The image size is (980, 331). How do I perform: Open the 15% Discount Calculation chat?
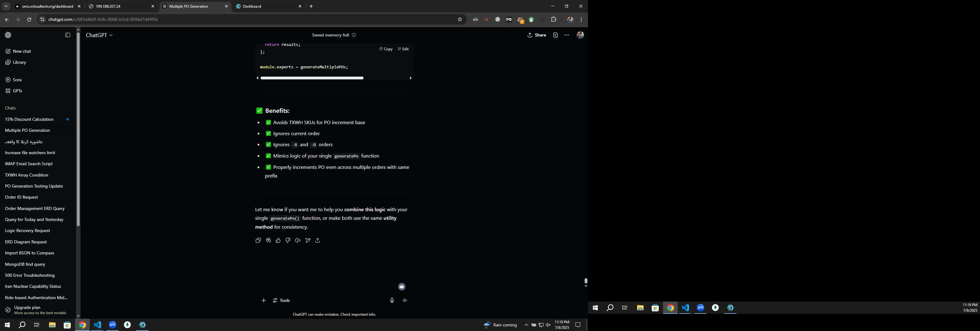point(37,119)
